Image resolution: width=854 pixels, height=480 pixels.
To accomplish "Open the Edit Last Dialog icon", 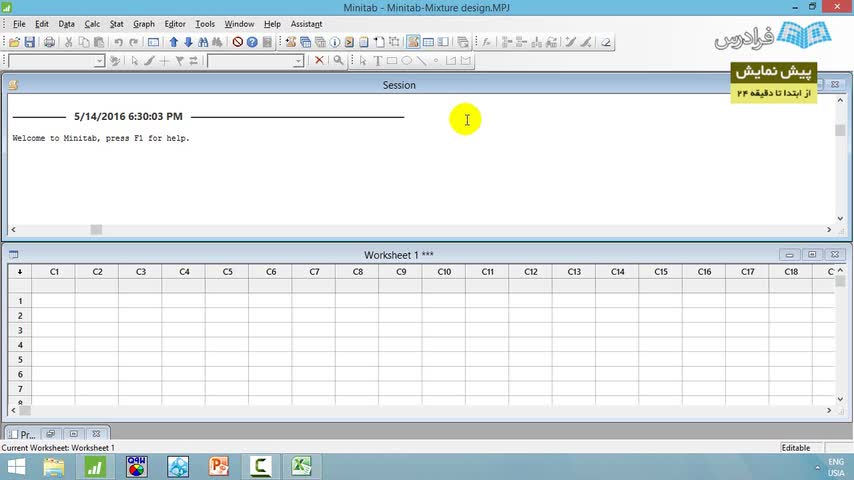I will point(154,42).
